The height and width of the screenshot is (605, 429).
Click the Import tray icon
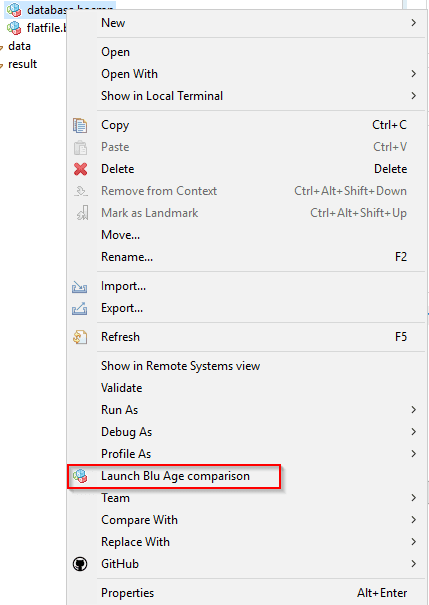79,287
